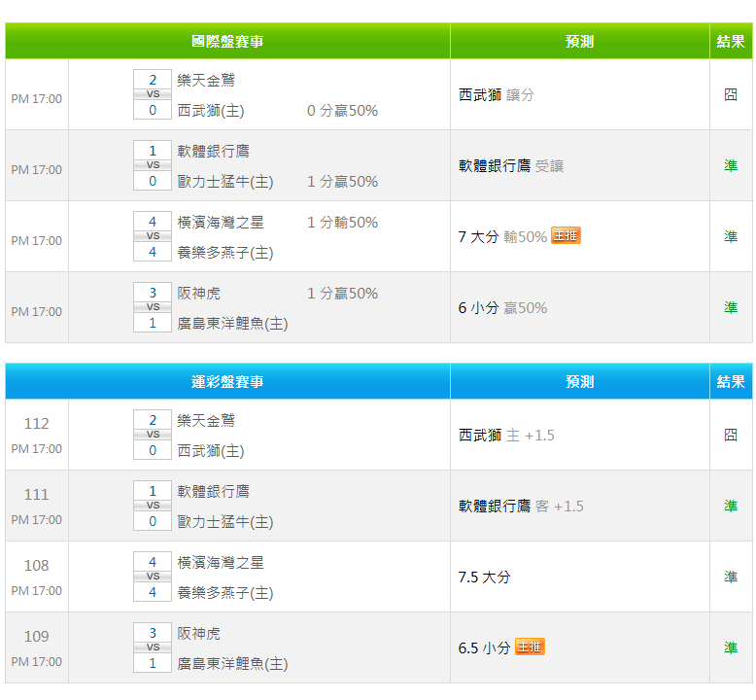Screen dimensions: 756x700
Task: Click match number 112
Action: [36, 424]
